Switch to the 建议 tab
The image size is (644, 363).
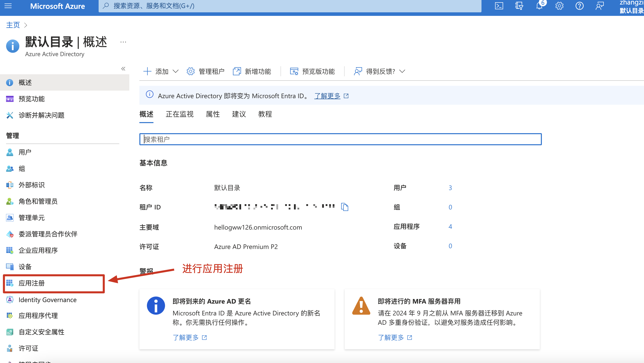click(x=239, y=114)
